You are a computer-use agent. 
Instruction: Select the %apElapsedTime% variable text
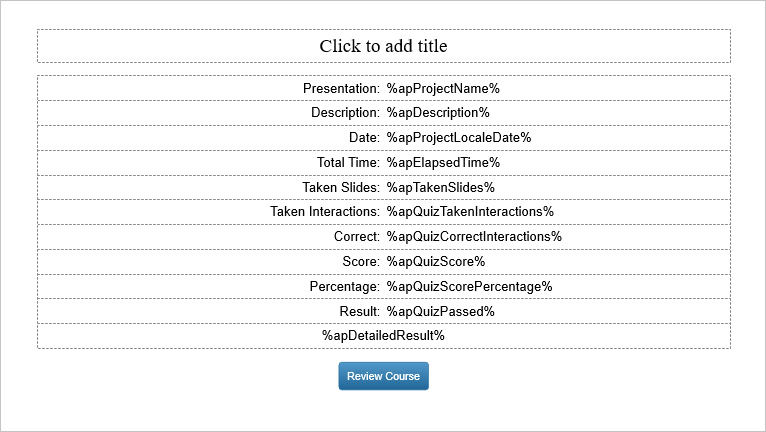pyautogui.click(x=443, y=162)
